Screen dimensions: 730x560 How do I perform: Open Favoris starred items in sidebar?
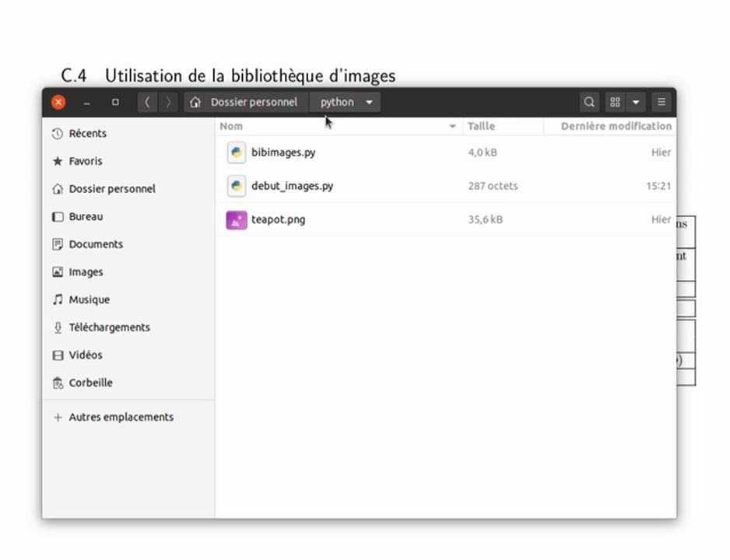pyautogui.click(x=86, y=161)
